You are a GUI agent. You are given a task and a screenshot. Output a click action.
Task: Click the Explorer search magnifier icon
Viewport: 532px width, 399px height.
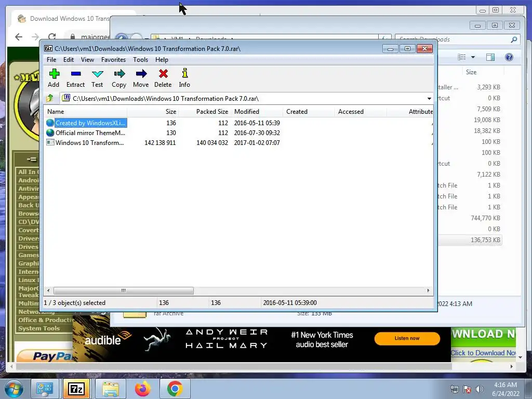(514, 39)
